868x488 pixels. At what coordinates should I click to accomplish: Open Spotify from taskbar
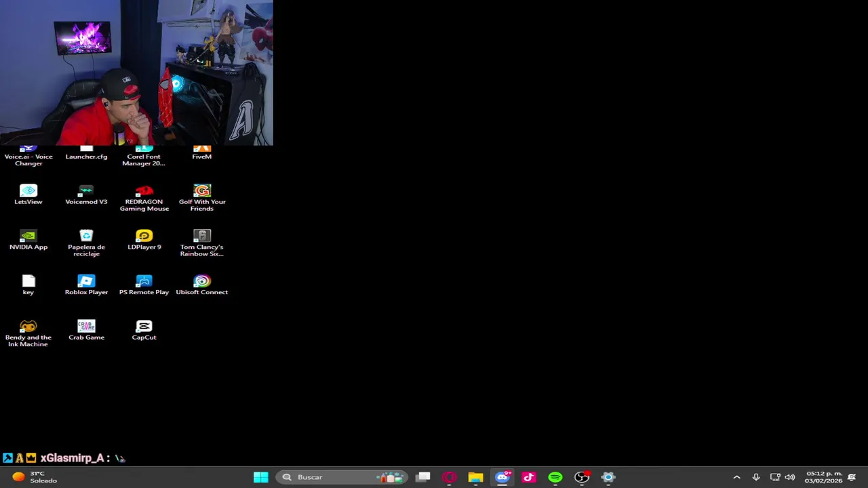[555, 477]
